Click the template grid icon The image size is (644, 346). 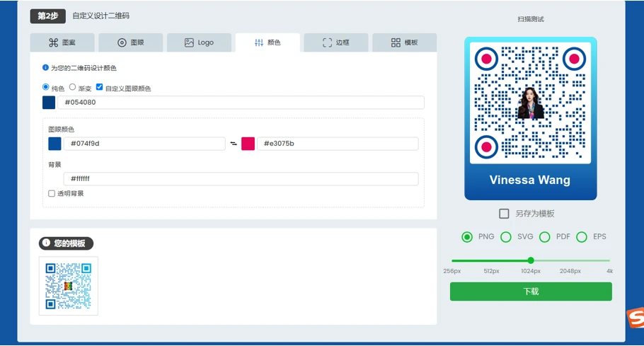click(x=396, y=42)
